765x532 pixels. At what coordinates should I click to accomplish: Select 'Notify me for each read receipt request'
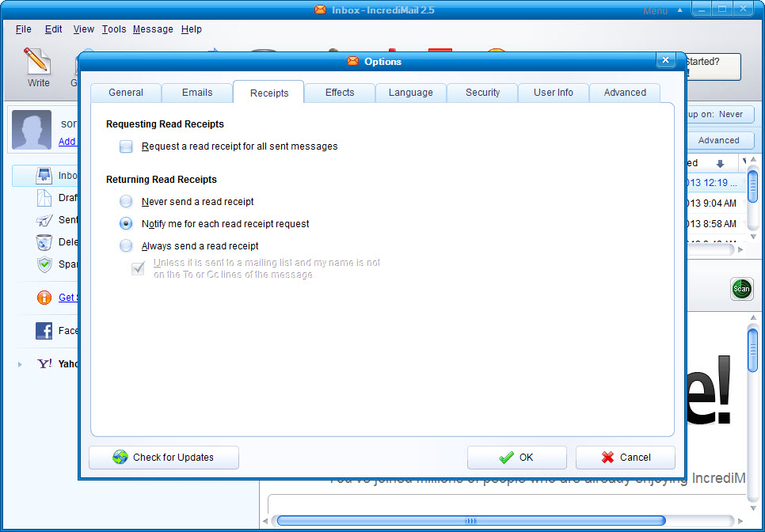(126, 224)
